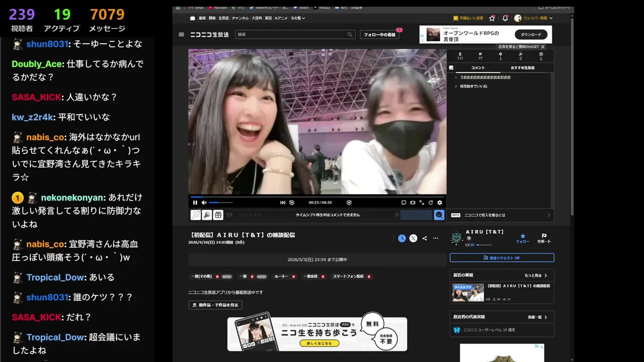Viewport: 644px width, 362px height.
Task: Mute the player volume speaker icon
Action: pyautogui.click(x=204, y=203)
